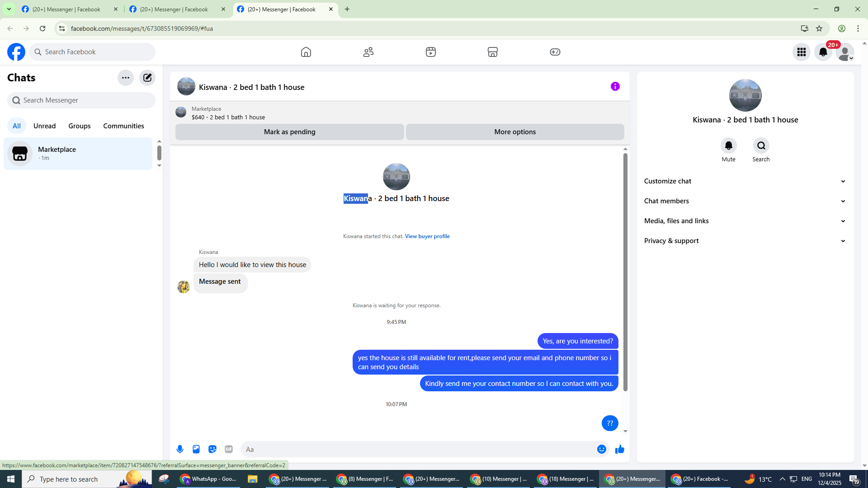Attach a photo using the image icon
This screenshot has width=868, height=488.
(x=196, y=449)
